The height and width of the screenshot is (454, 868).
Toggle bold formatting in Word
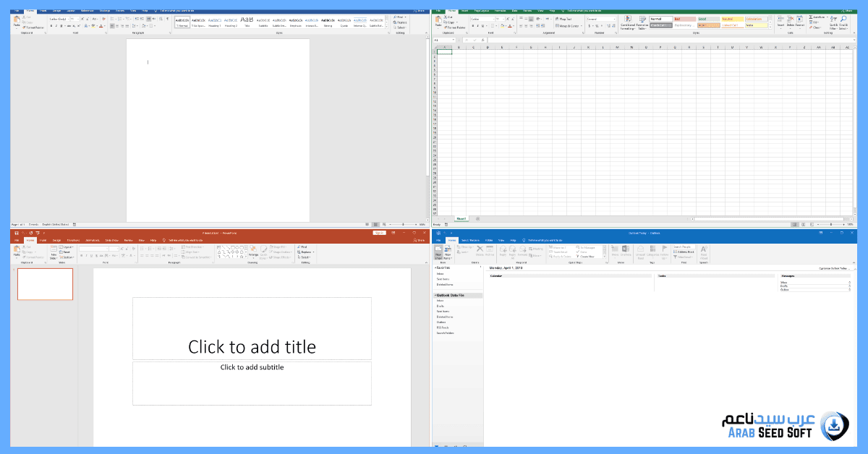point(51,26)
